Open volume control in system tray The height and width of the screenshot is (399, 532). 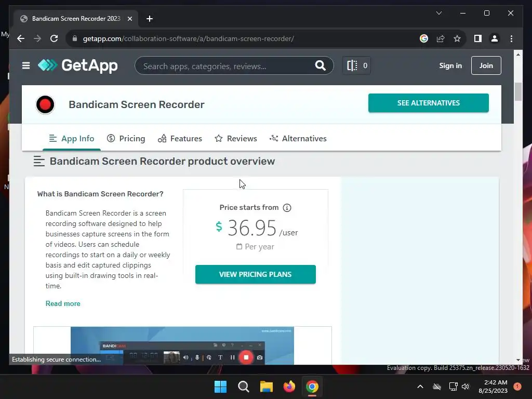pyautogui.click(x=465, y=387)
